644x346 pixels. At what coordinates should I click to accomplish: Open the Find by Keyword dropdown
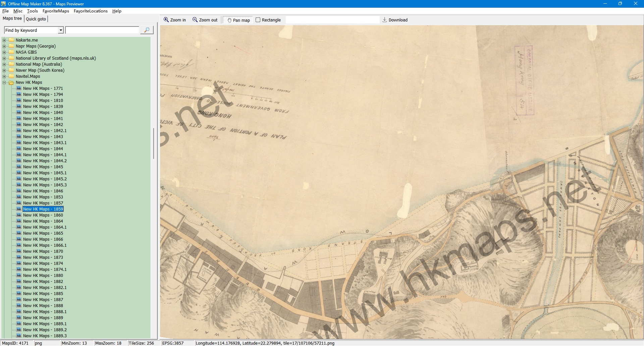[x=61, y=30]
